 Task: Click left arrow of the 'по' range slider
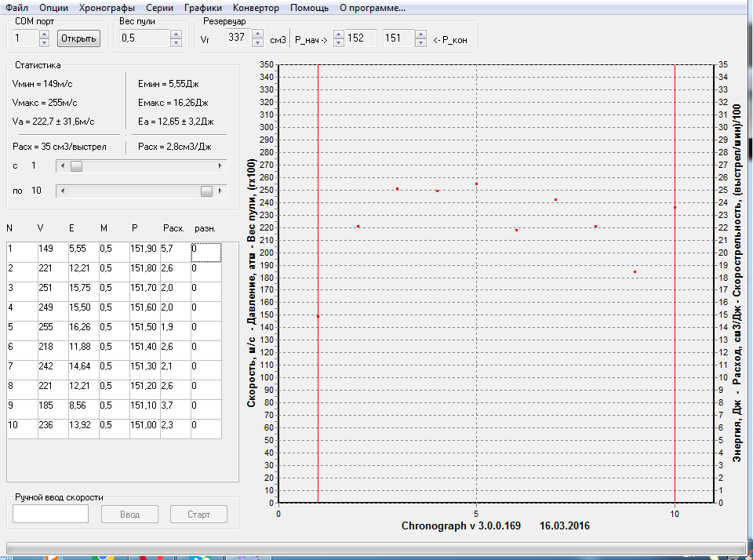coord(63,191)
